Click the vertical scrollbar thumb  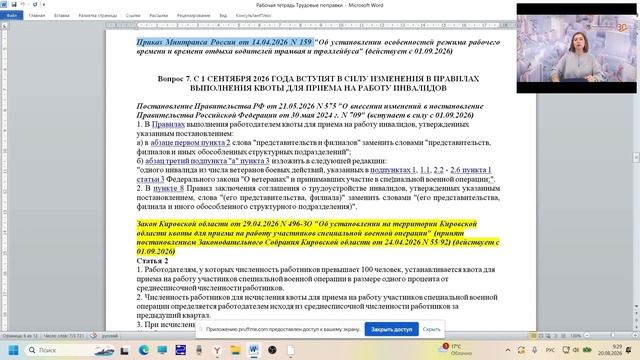[x=636, y=158]
